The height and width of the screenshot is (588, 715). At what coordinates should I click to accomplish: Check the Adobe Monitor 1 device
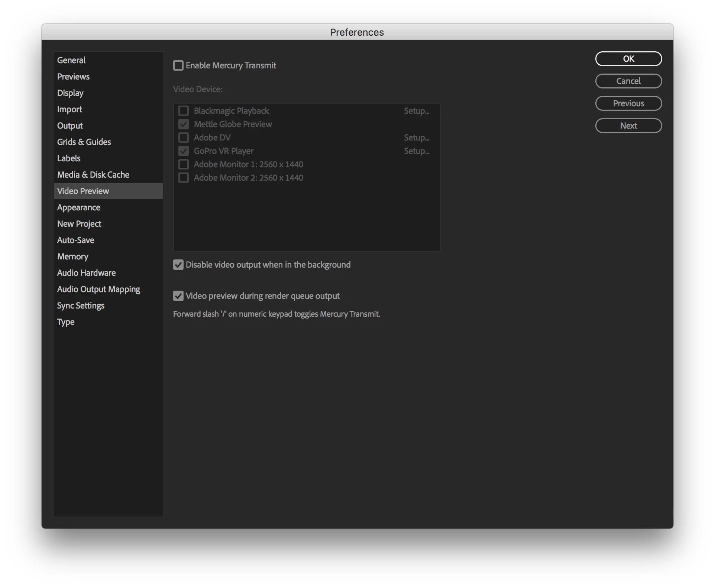coord(184,165)
